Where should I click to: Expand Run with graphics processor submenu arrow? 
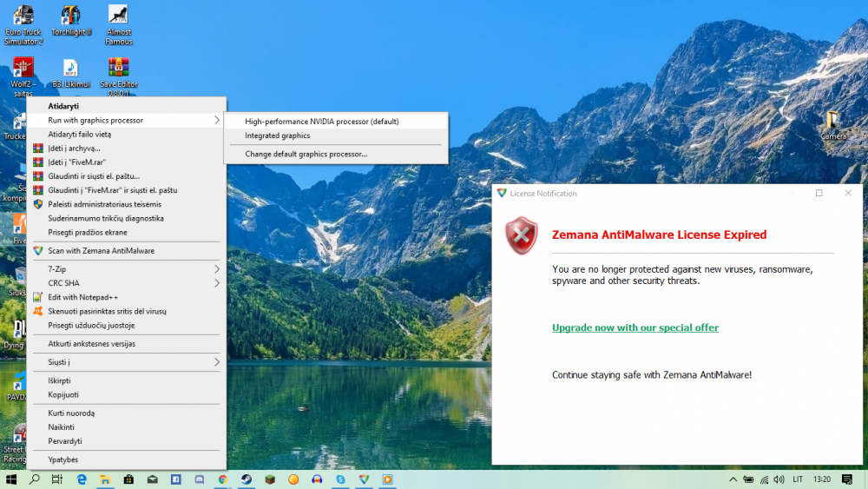(216, 120)
